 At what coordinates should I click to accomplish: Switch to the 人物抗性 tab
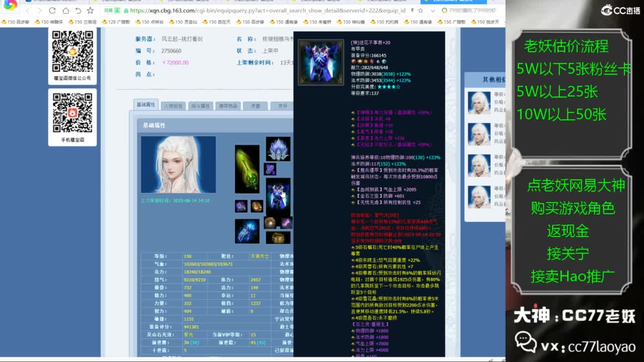pyautogui.click(x=174, y=106)
